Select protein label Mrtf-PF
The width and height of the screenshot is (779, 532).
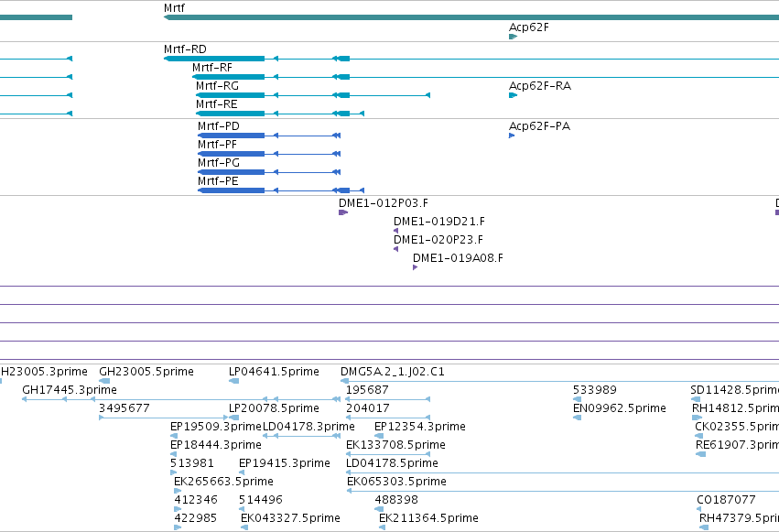(217, 145)
